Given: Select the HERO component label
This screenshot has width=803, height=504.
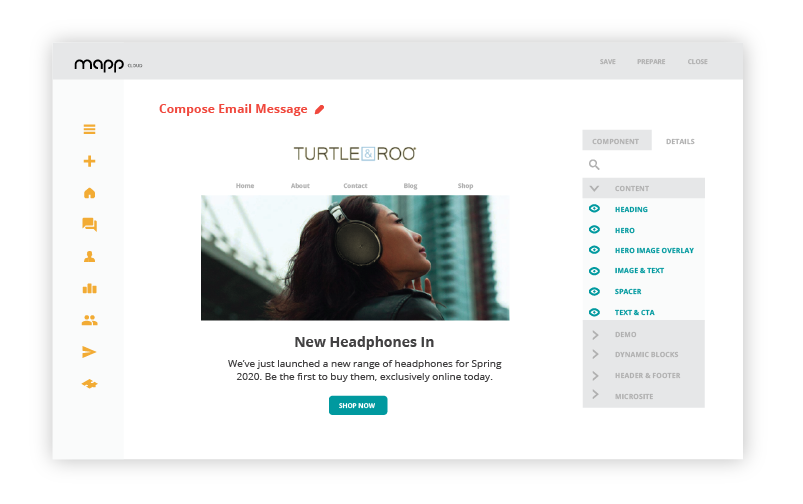Looking at the screenshot, I should coord(624,230).
